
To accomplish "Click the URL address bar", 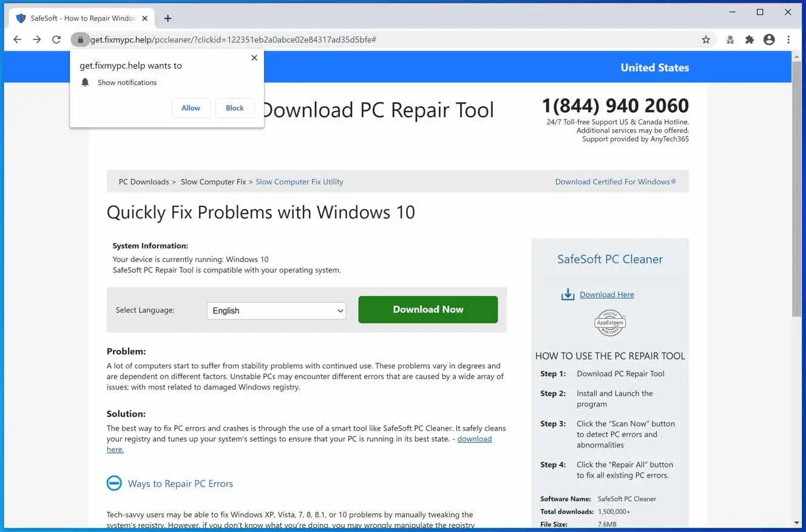I will 388,39.
